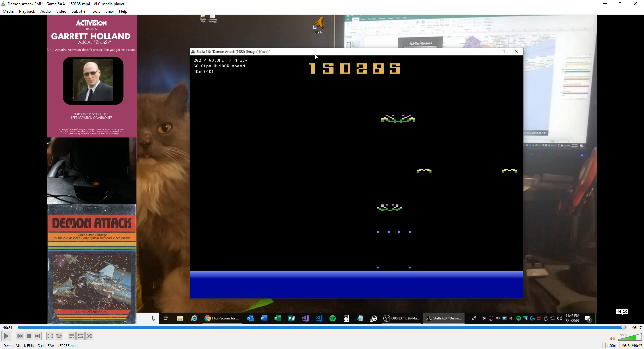644x349 pixels.
Task: Open the Help menu
Action: [123, 11]
